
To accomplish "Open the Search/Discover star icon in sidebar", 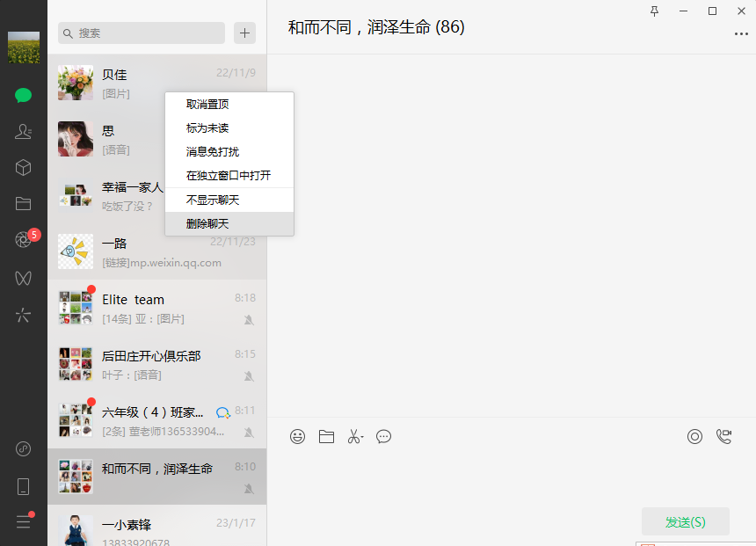I will click(x=23, y=316).
